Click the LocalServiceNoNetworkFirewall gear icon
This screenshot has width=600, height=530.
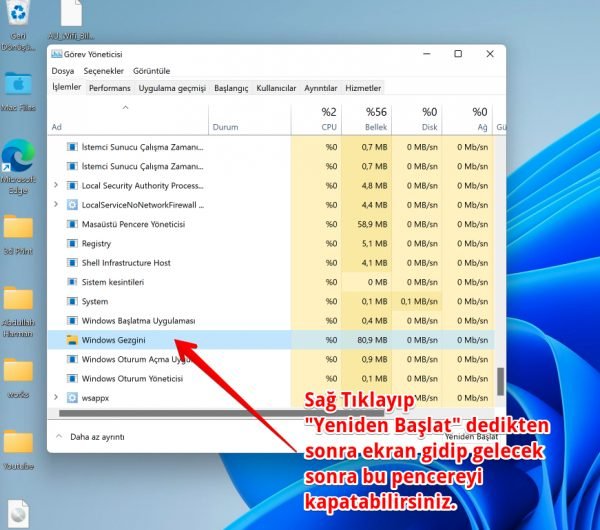[x=72, y=205]
